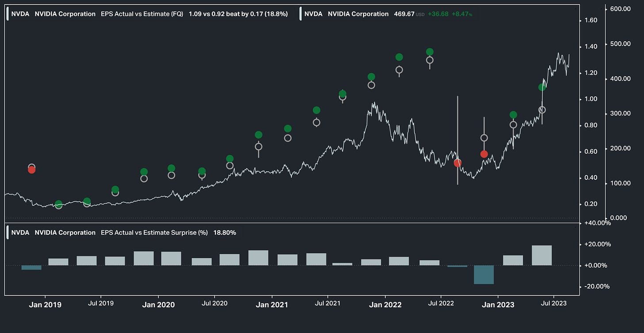Click NVDA ticker in the EPS (FQ) legend

(x=20, y=14)
